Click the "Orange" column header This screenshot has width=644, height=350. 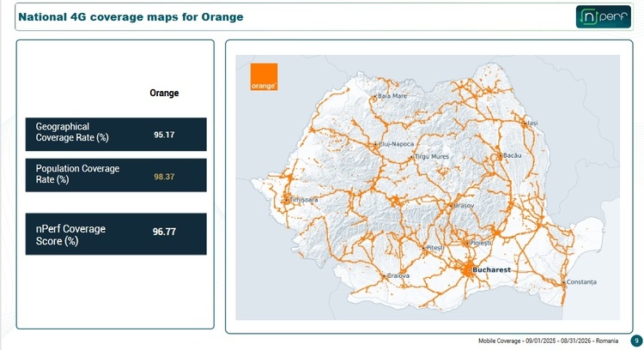pyautogui.click(x=164, y=93)
